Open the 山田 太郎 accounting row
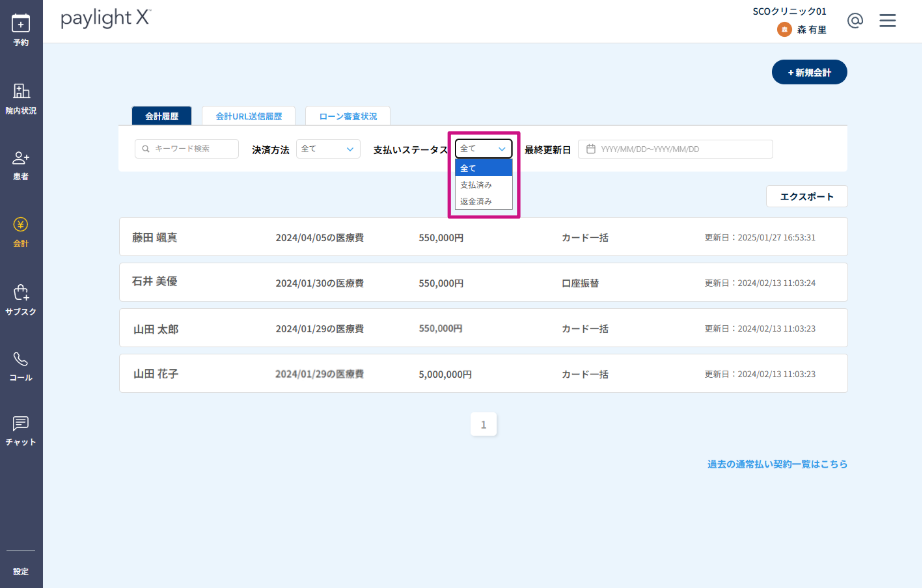Image resolution: width=922 pixels, height=588 pixels. [x=483, y=328]
